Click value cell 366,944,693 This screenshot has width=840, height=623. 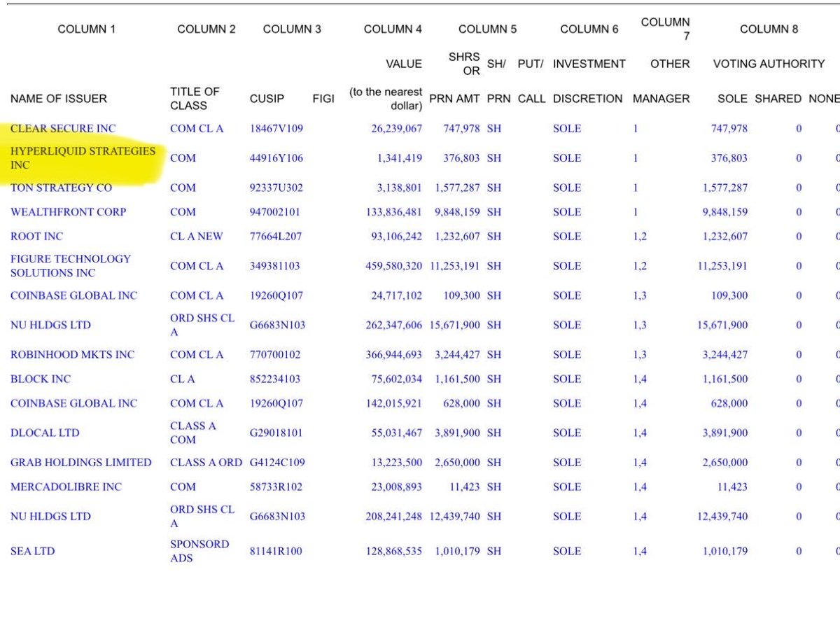point(394,355)
